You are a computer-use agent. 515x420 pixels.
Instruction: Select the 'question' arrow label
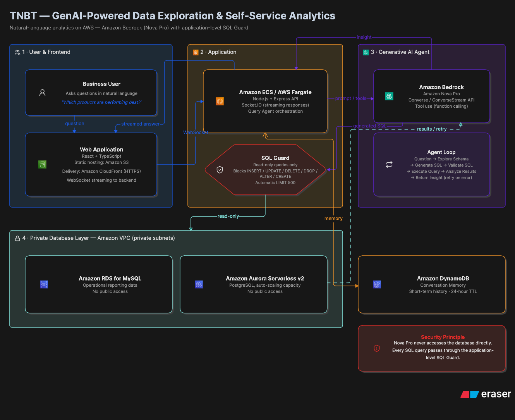(x=75, y=124)
